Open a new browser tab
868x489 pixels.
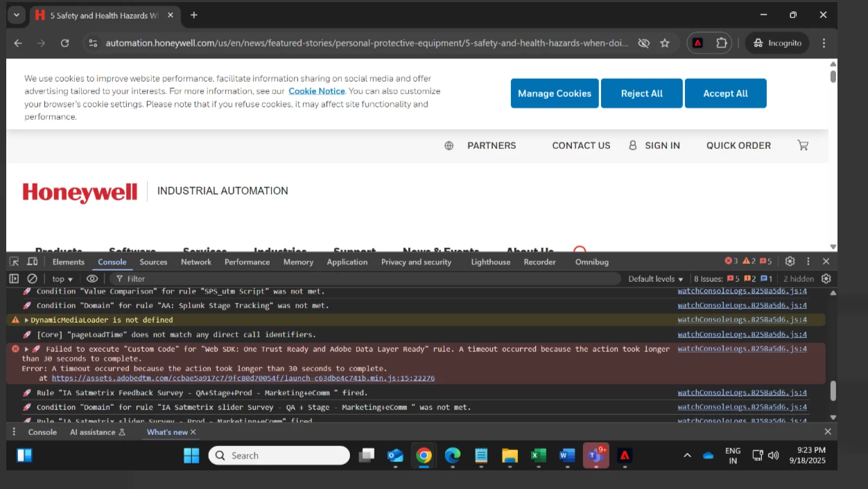(x=194, y=15)
